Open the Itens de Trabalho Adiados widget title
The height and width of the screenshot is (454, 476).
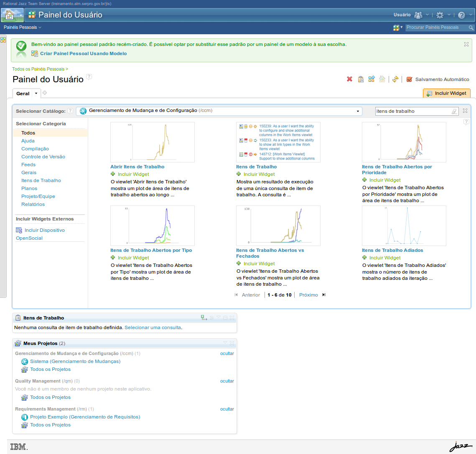pyautogui.click(x=392, y=250)
